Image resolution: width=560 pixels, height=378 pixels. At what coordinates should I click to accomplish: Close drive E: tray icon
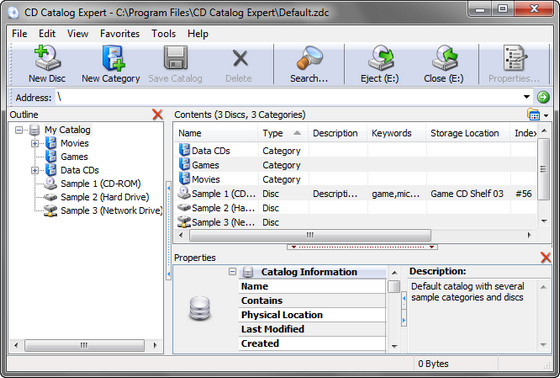point(444,58)
